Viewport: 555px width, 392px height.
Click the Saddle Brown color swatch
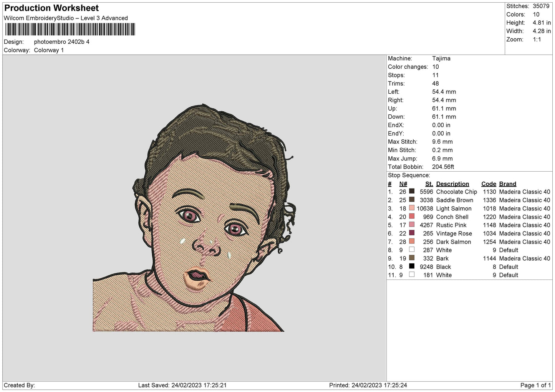point(412,200)
